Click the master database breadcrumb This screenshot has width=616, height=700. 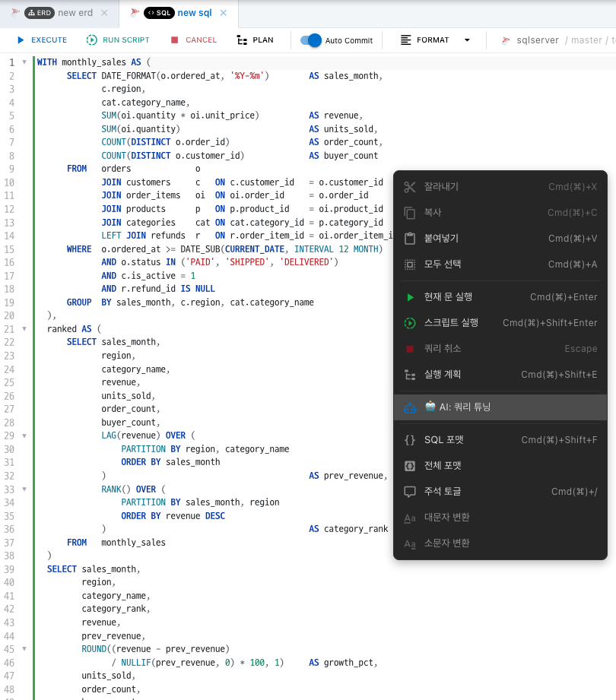coord(586,40)
